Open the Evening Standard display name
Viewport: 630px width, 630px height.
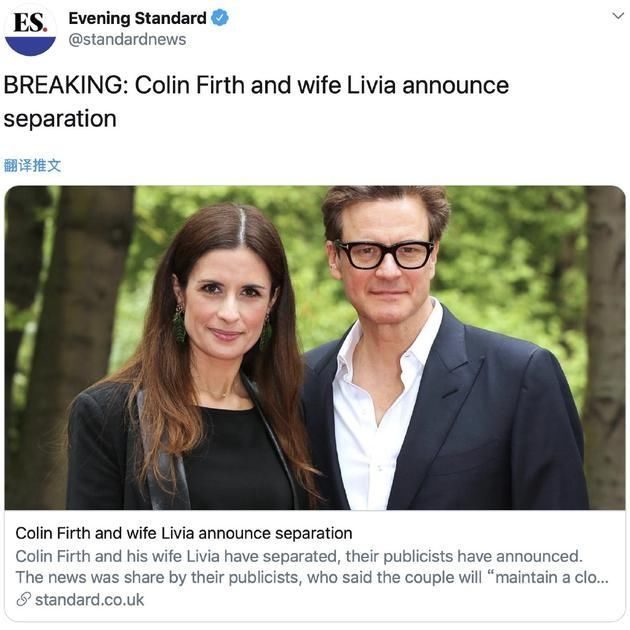(x=137, y=18)
